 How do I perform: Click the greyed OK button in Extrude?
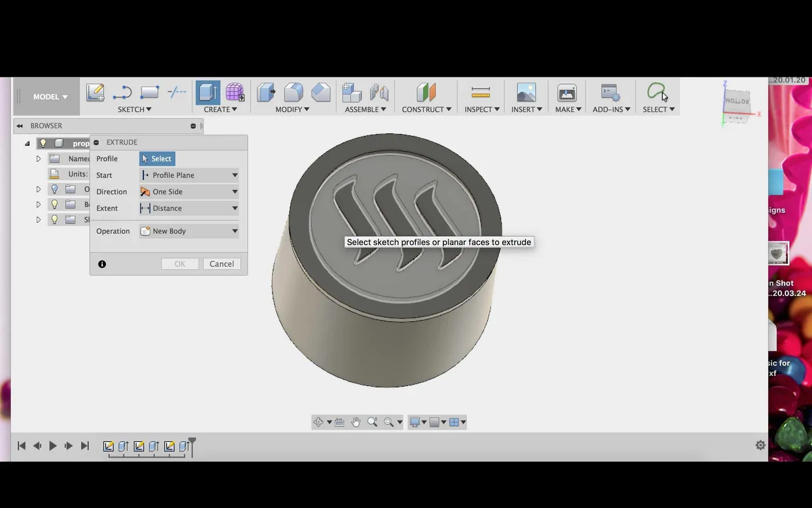coord(180,264)
